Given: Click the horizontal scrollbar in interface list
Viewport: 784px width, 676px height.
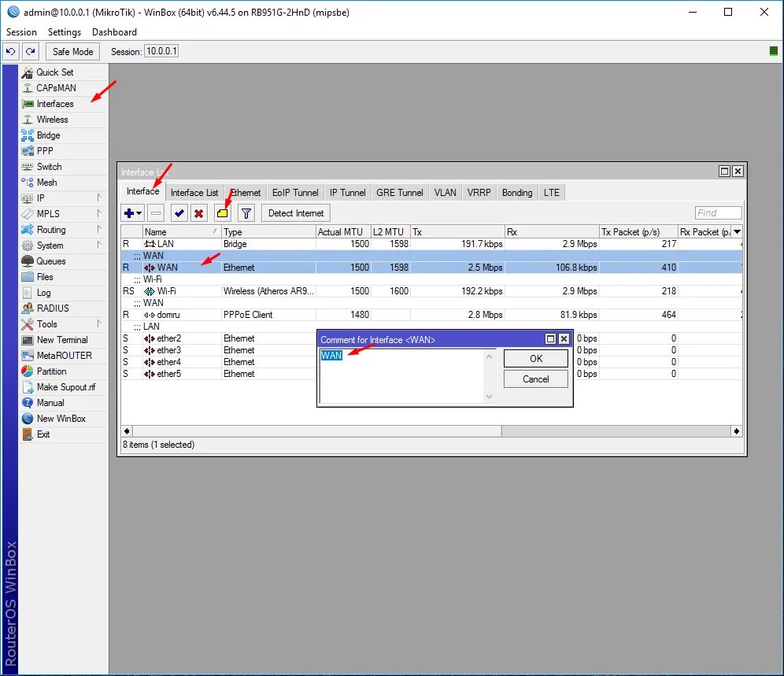Looking at the screenshot, I should pyautogui.click(x=317, y=431).
